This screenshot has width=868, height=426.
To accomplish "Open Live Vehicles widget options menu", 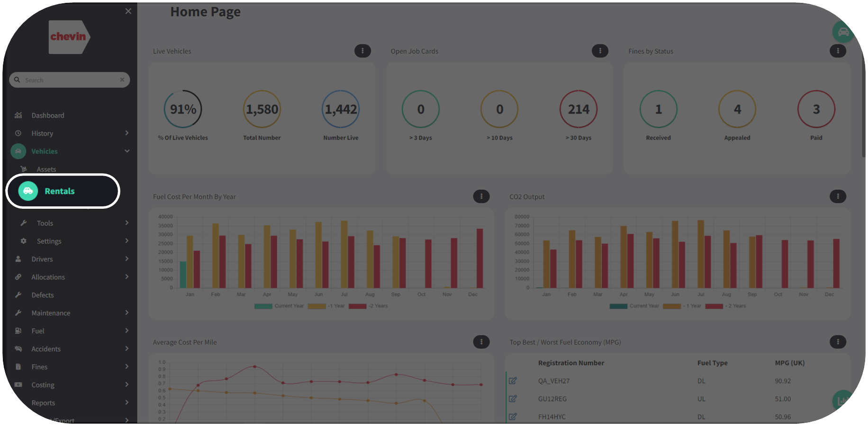I will point(362,51).
